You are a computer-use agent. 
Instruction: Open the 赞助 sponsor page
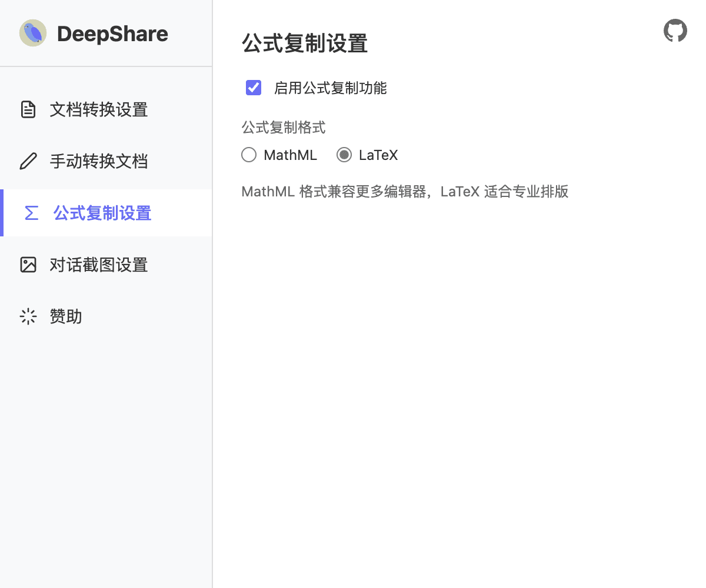point(65,316)
